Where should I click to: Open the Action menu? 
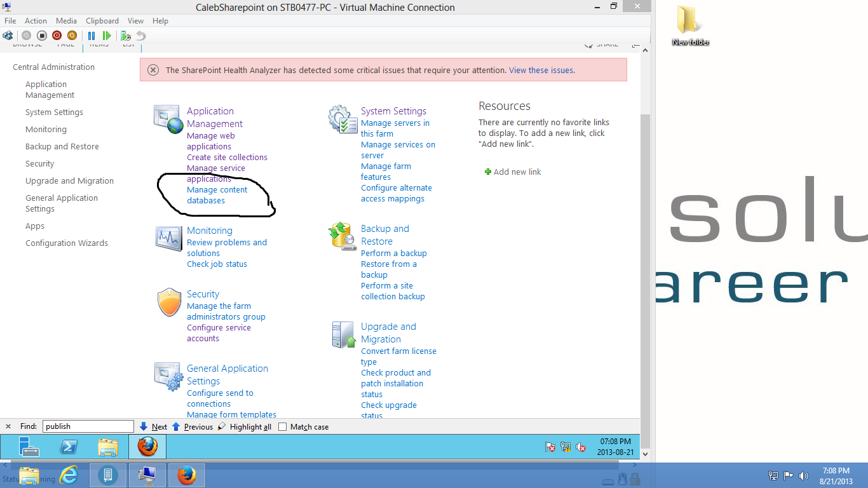(36, 21)
